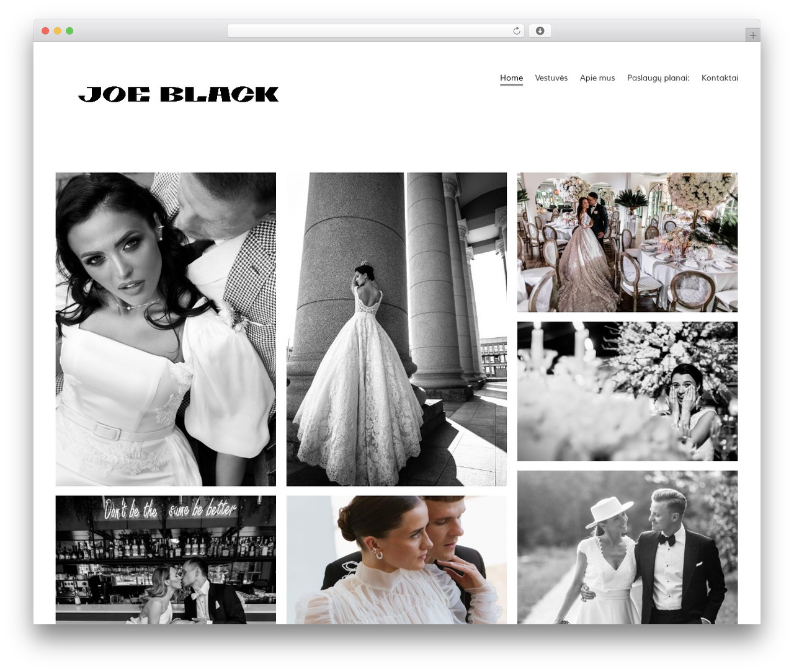Go to the Apie mus page
This screenshot has width=794, height=672.
597,78
